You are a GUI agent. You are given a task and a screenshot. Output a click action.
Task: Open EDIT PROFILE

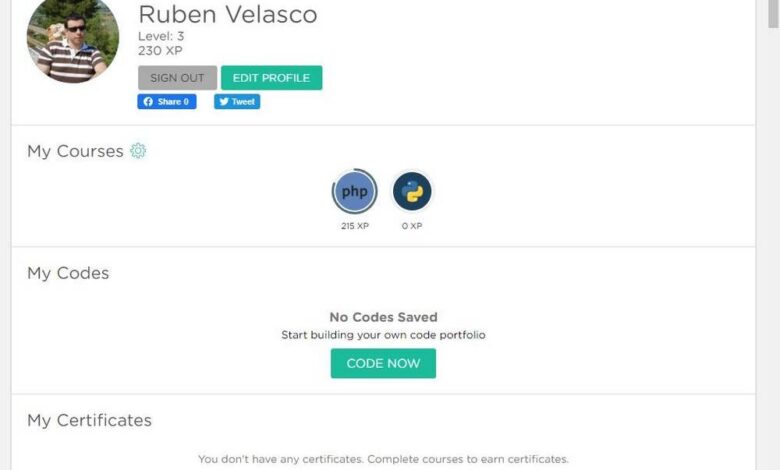(271, 78)
